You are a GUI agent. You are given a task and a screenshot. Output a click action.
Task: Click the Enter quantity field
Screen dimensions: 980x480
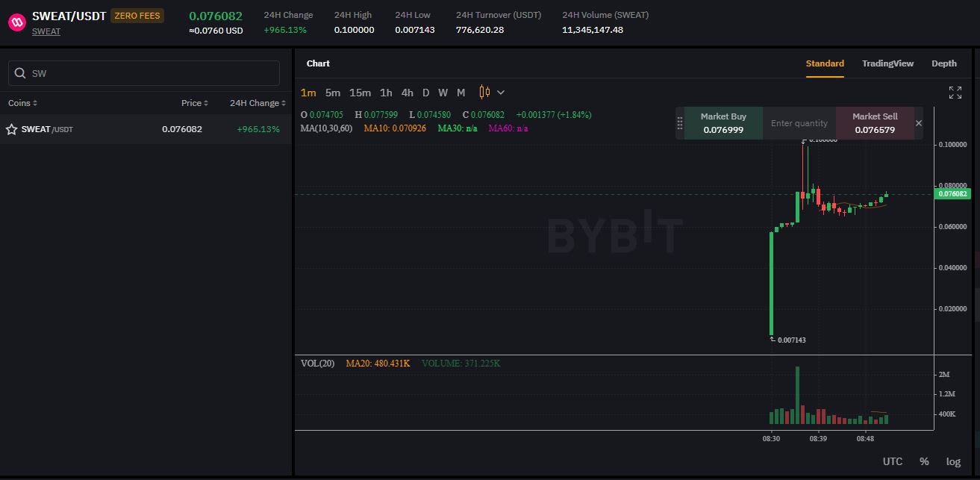tap(799, 123)
